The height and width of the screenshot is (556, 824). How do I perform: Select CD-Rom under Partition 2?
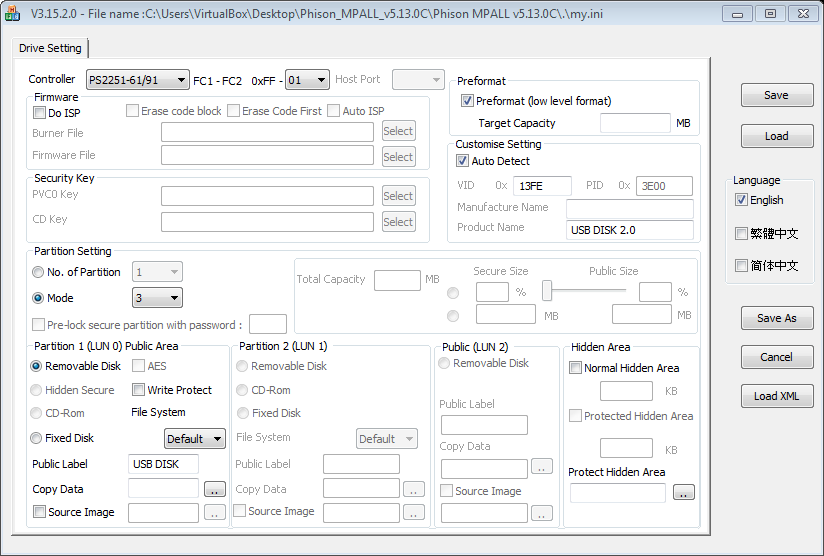point(242,390)
